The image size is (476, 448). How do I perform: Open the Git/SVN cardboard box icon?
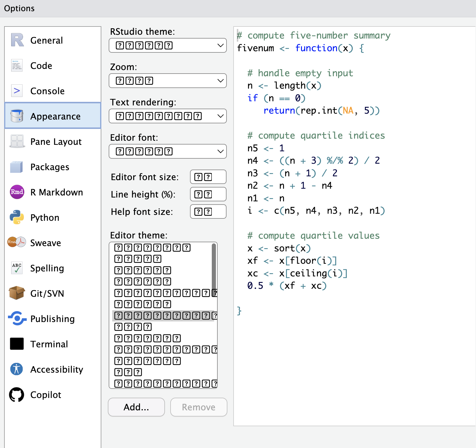(x=17, y=293)
